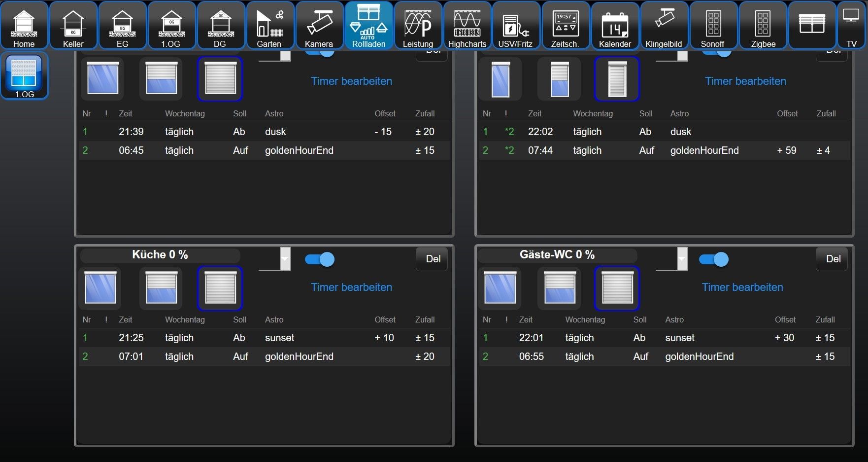868x462 pixels.
Task: Switch to the Zeitsch. tab
Action: click(566, 25)
